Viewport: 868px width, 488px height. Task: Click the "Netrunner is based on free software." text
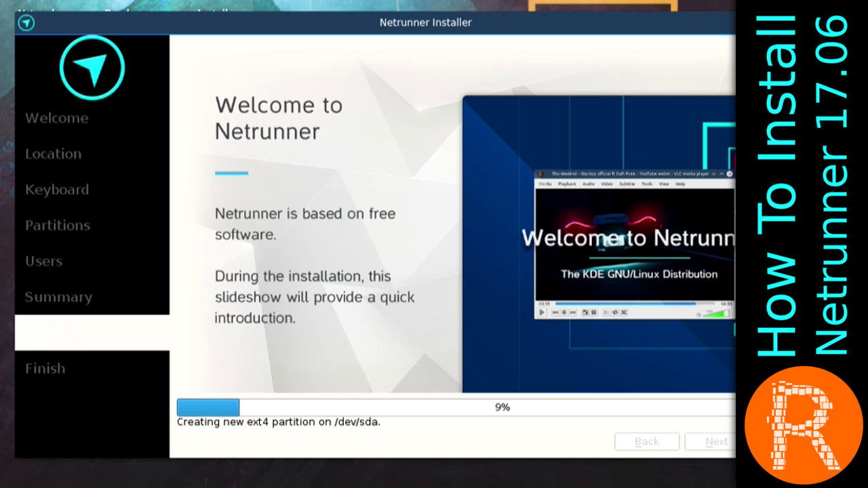(x=305, y=224)
